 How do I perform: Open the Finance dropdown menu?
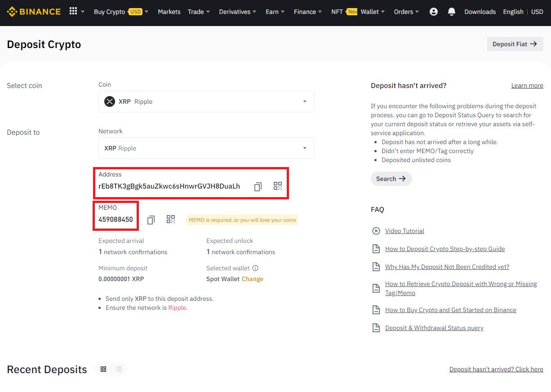click(308, 12)
